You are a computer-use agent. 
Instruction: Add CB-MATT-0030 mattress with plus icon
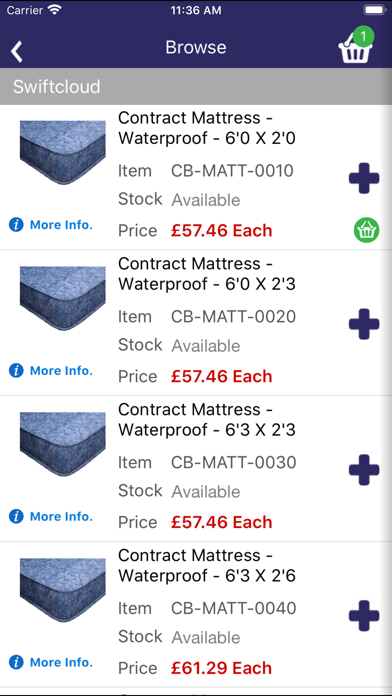[x=364, y=470]
